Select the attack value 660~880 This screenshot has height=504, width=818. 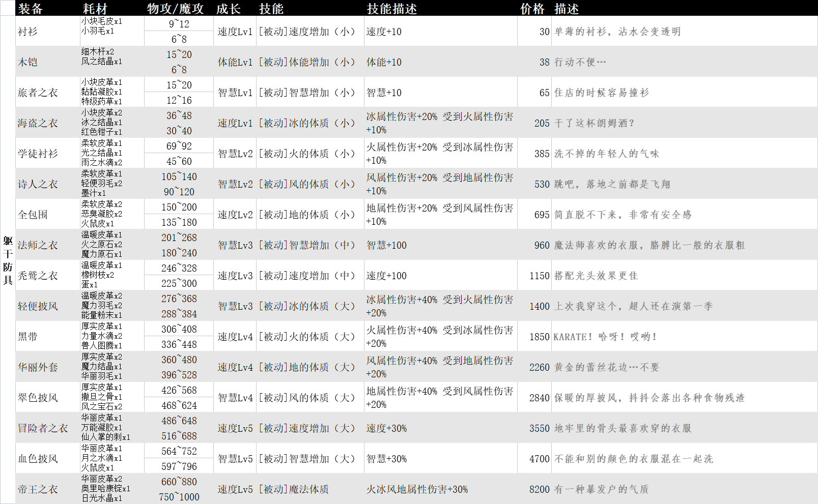click(179, 481)
